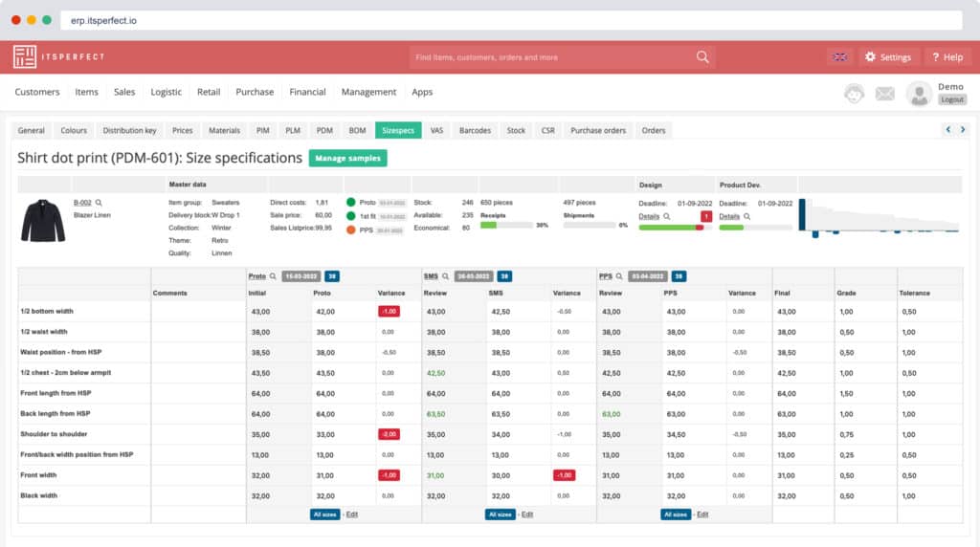Click the green Proto status dot
The image size is (980, 547).
(x=350, y=203)
